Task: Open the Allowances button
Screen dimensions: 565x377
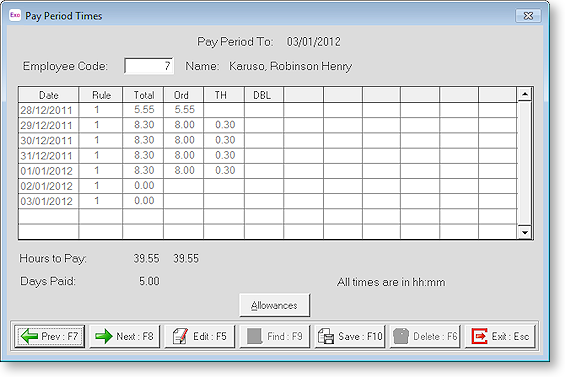Action: pos(275,305)
